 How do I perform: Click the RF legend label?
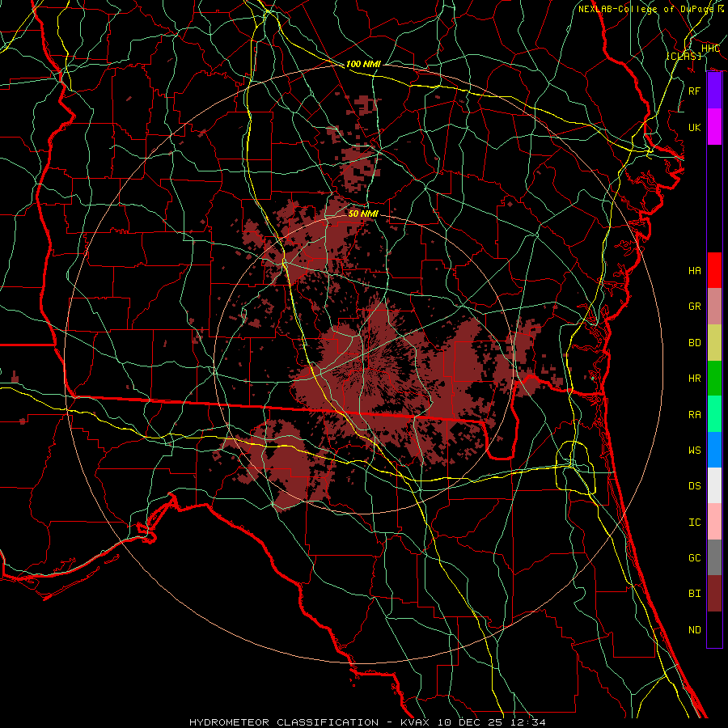[x=695, y=91]
